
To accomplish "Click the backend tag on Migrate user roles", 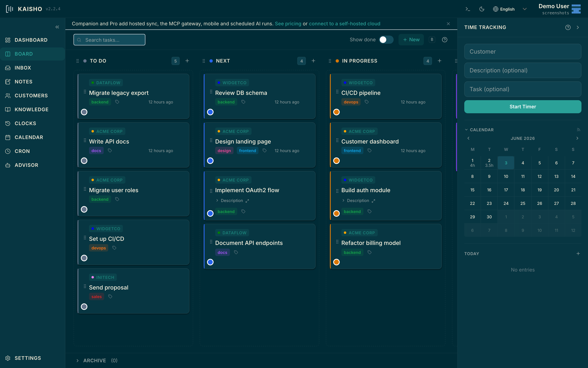I will [100, 199].
